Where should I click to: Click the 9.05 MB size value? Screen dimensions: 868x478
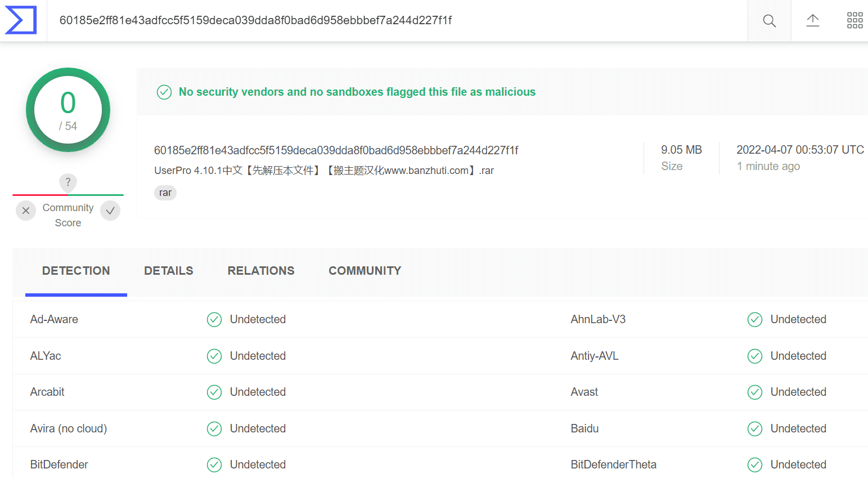coord(681,150)
